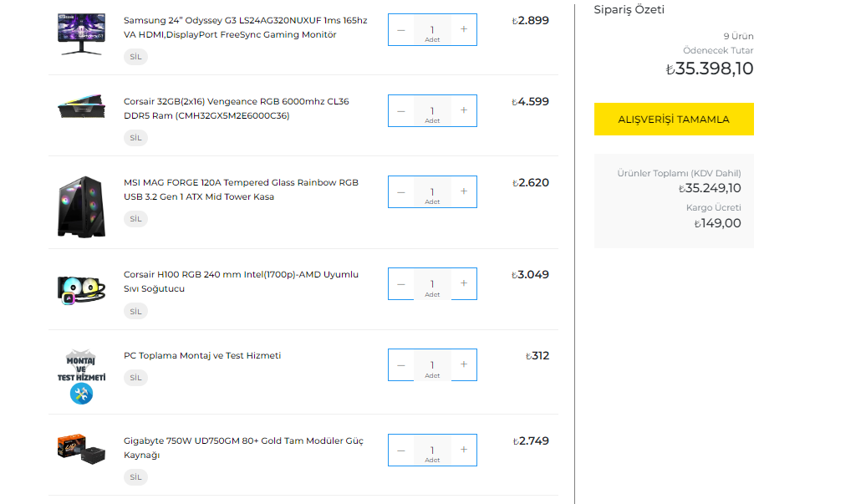Viewport: 866px width, 504px height.
Task: Open Corsair H100 cooler product image
Action: (80, 288)
